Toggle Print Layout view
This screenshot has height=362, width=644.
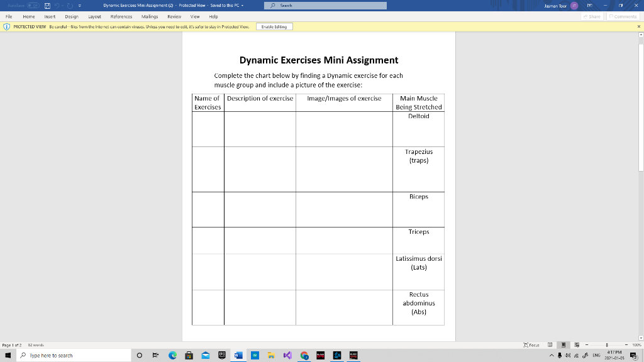coord(563,344)
